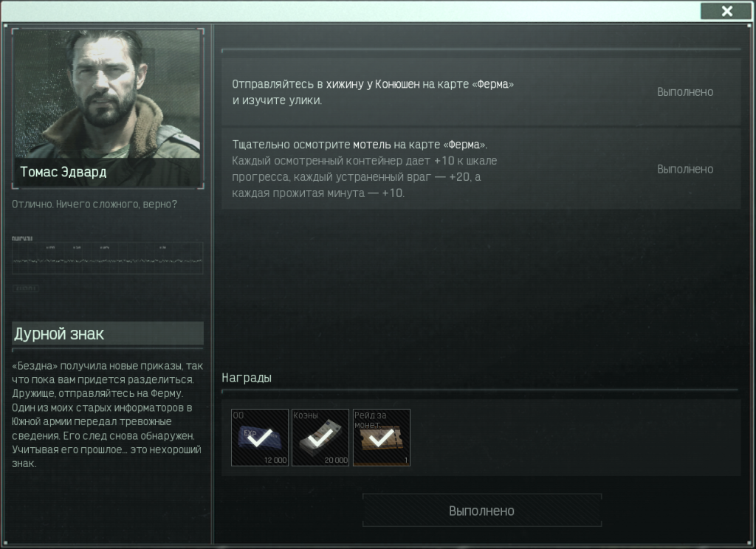756x549 pixels.
Task: Click the voice waveform graph under the portrait
Action: (x=108, y=258)
